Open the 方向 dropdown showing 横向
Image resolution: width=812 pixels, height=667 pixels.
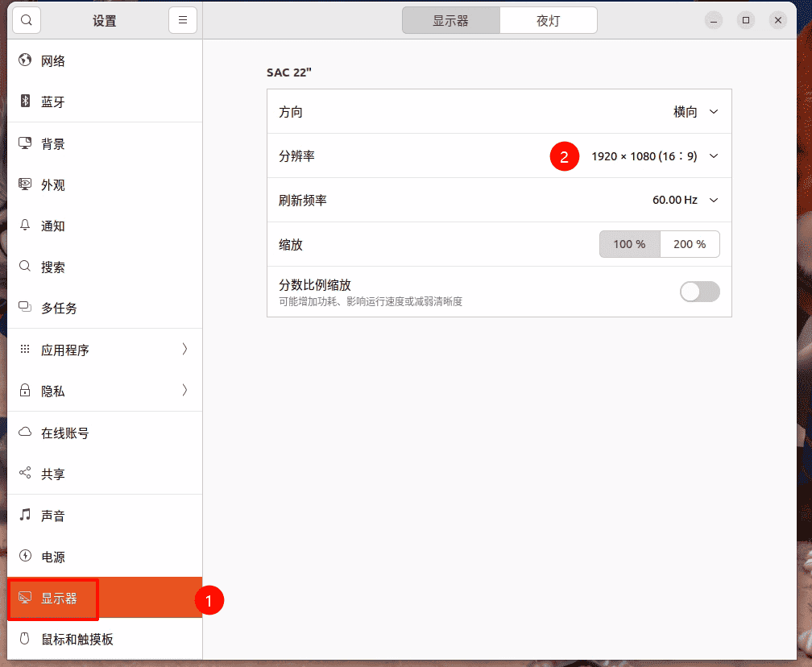(499, 111)
